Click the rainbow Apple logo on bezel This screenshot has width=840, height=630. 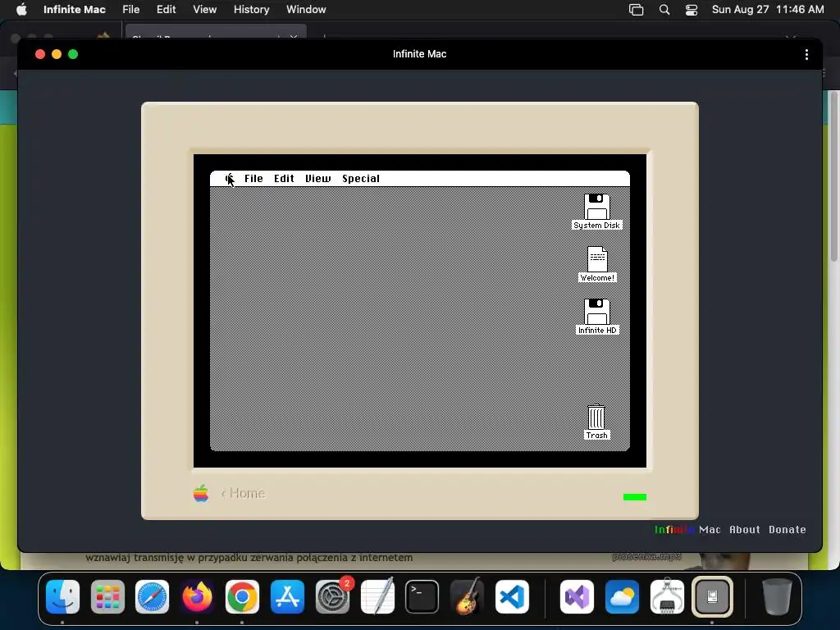tap(201, 493)
